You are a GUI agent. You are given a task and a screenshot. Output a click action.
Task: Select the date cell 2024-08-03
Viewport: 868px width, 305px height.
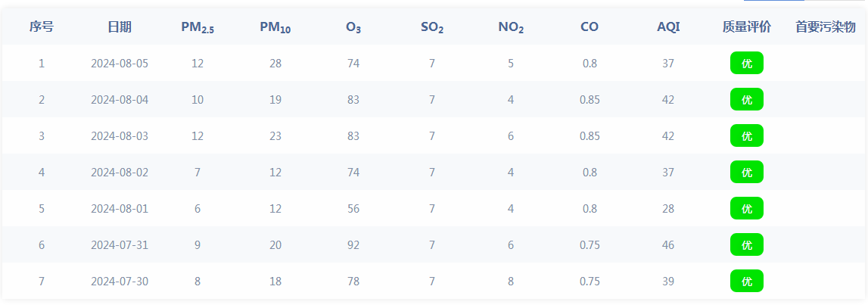(x=120, y=136)
